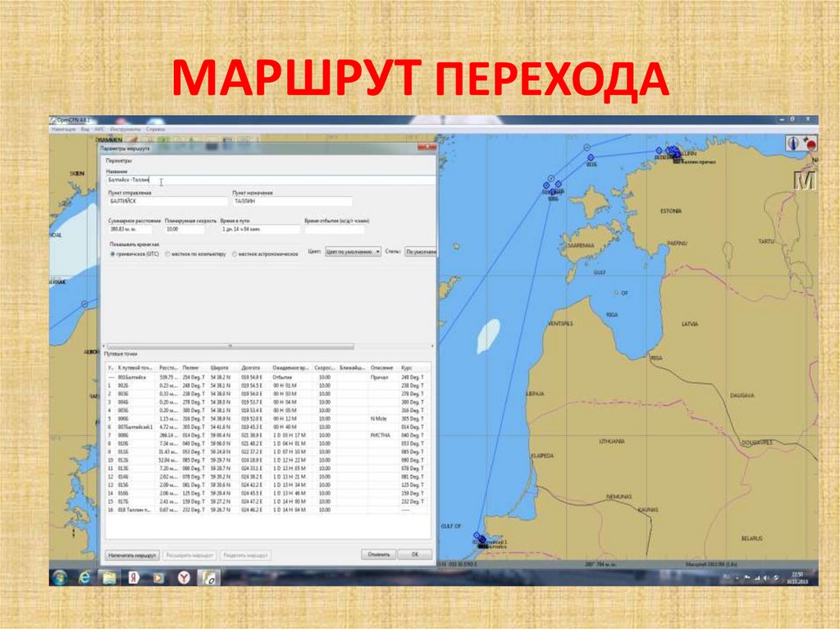
Task: Launch Internet Explorer from the taskbar
Action: point(84,577)
